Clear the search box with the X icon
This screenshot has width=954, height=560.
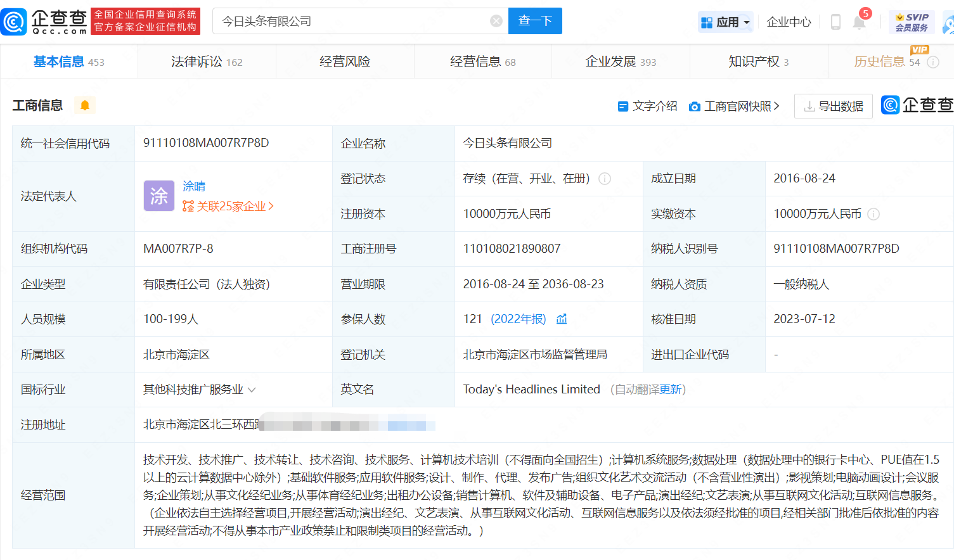coord(496,22)
